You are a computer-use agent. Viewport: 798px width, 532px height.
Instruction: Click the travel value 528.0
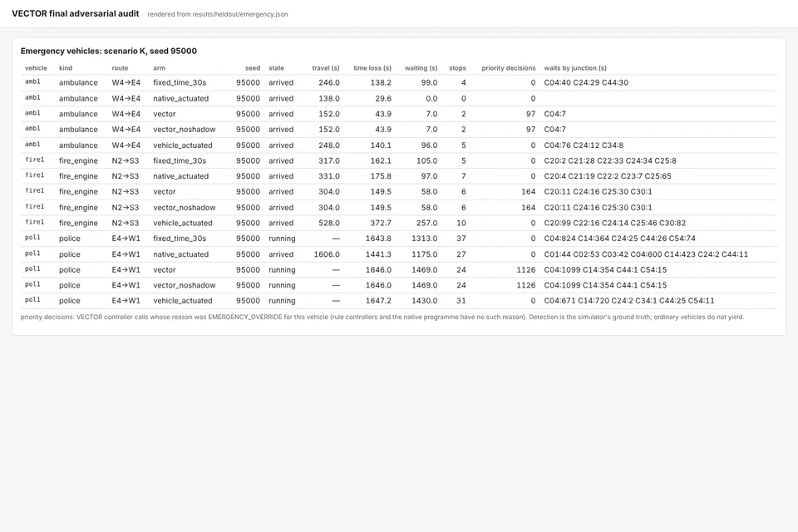click(329, 223)
